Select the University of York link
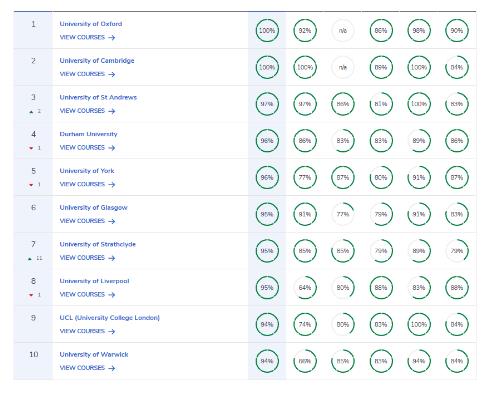Screen dimensions: 497x399 87,171
